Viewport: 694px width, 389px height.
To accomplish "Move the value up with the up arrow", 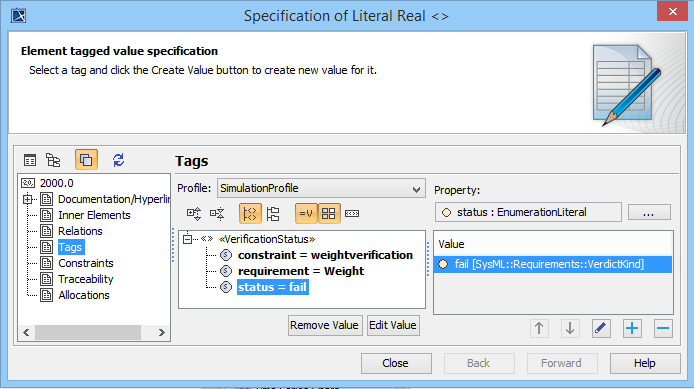I will [x=539, y=328].
